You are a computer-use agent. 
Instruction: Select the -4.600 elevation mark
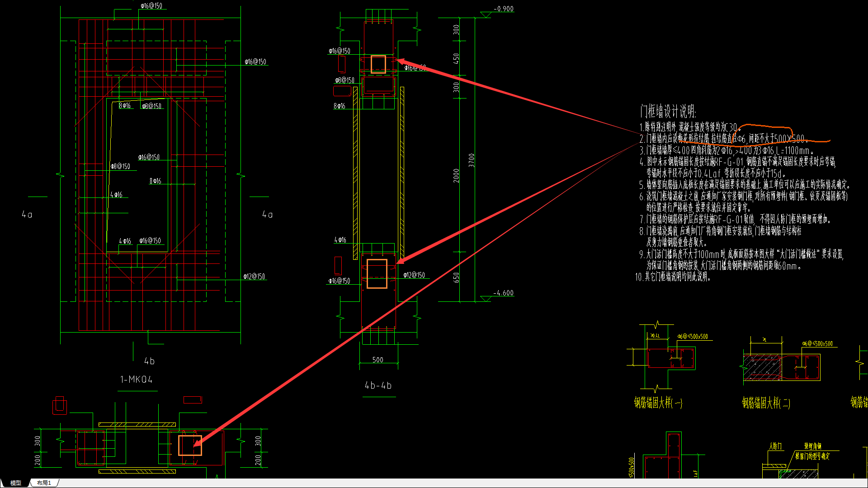tap(504, 293)
